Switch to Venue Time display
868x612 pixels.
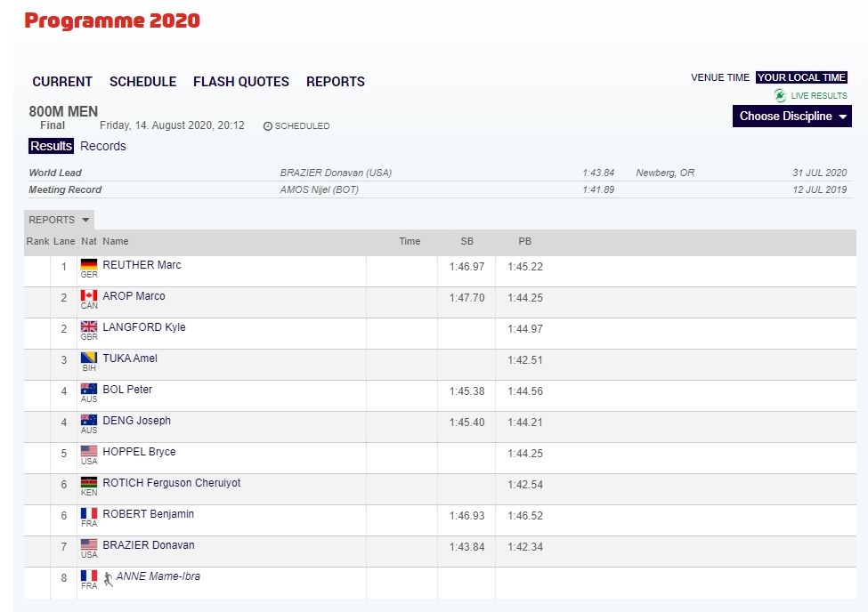pyautogui.click(x=719, y=77)
